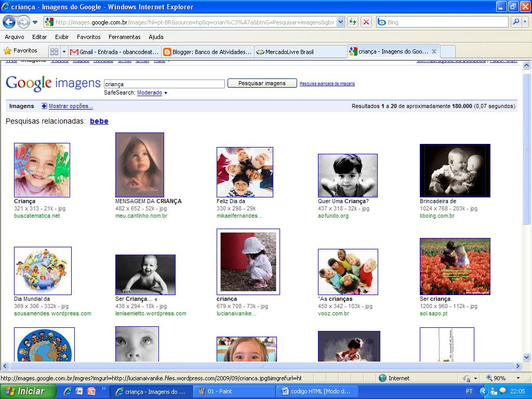This screenshot has width=532, height=399.
Task: Click the red Stop loading icon
Action: click(x=366, y=22)
